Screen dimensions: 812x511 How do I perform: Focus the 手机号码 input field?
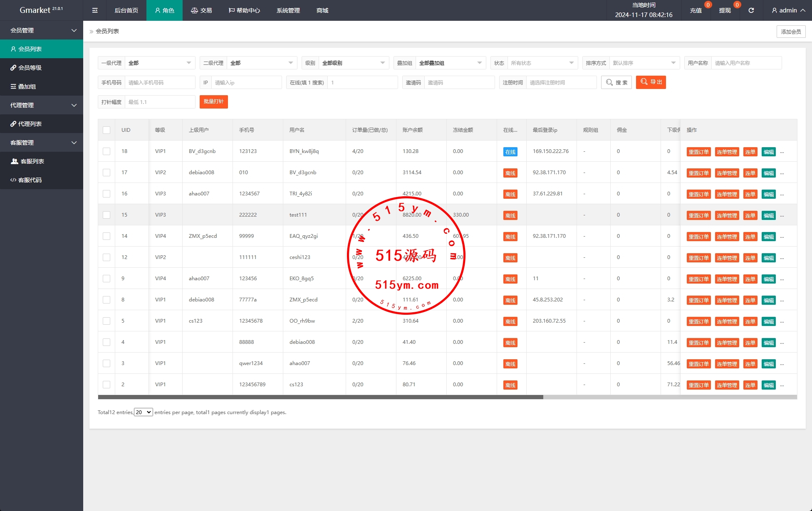tap(160, 82)
